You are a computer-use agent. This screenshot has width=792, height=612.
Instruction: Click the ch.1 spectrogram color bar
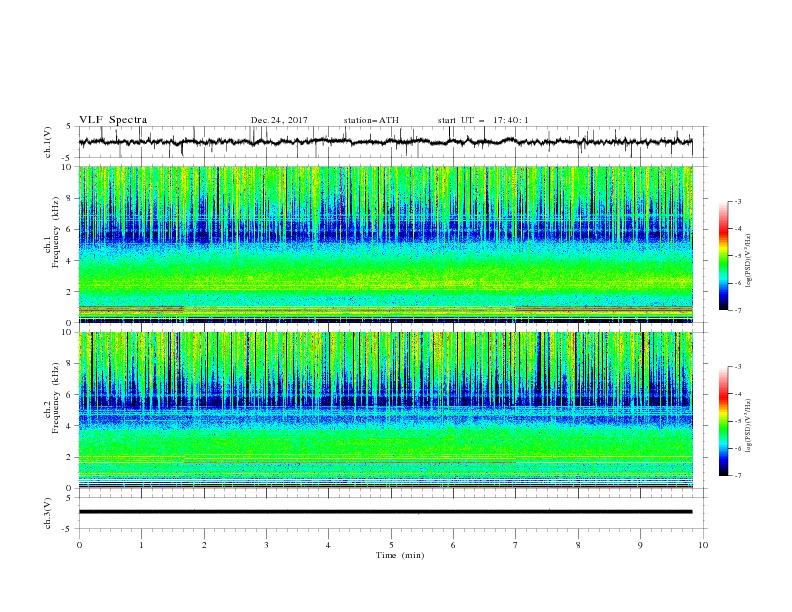click(x=723, y=255)
